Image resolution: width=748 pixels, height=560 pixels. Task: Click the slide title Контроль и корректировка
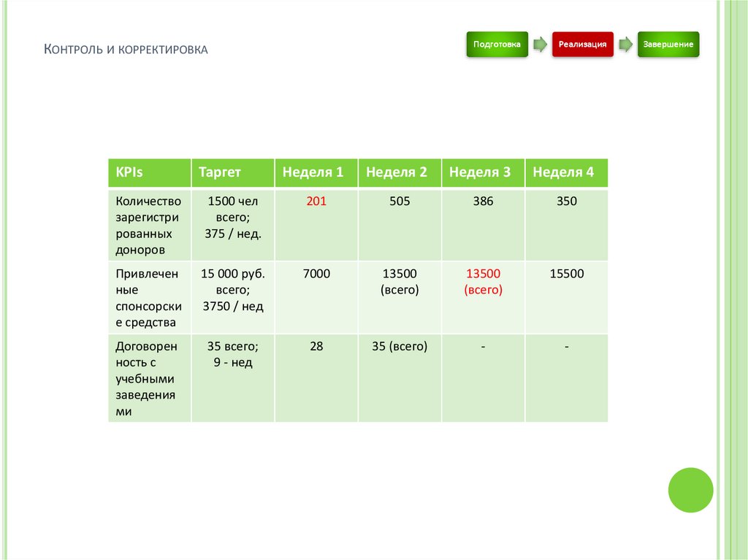pos(126,49)
